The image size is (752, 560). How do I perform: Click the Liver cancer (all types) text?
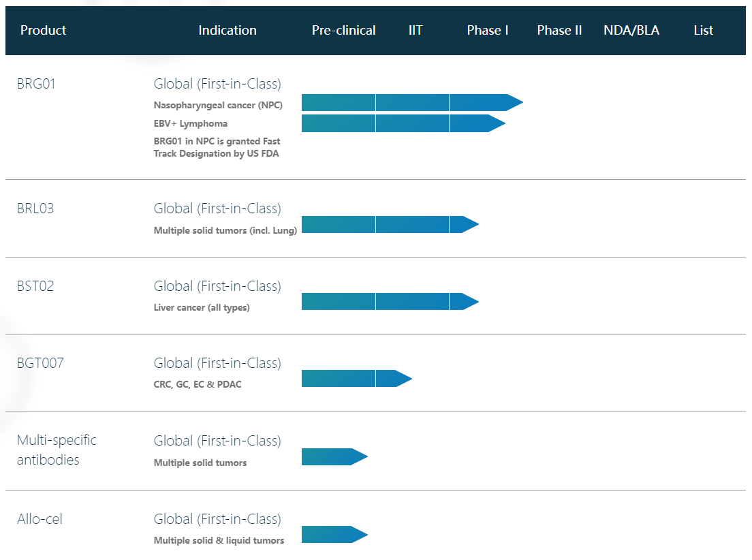202,308
